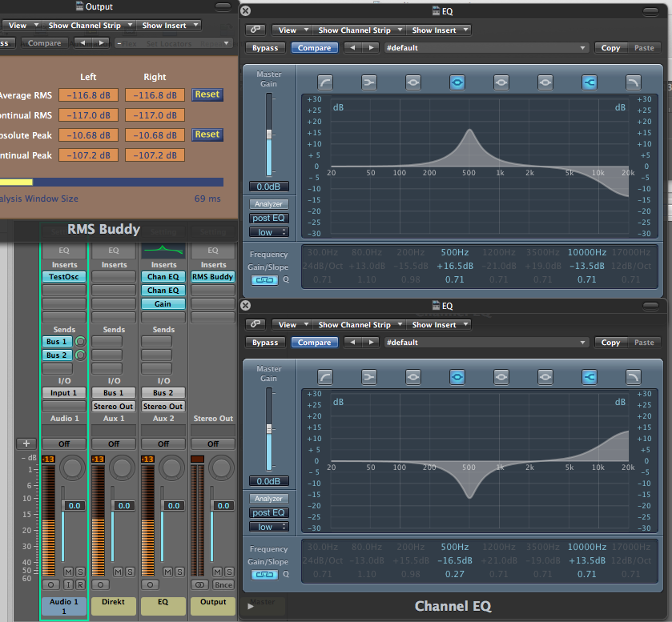Copy settings in the 500Hz-boost EQ window

[x=610, y=48]
